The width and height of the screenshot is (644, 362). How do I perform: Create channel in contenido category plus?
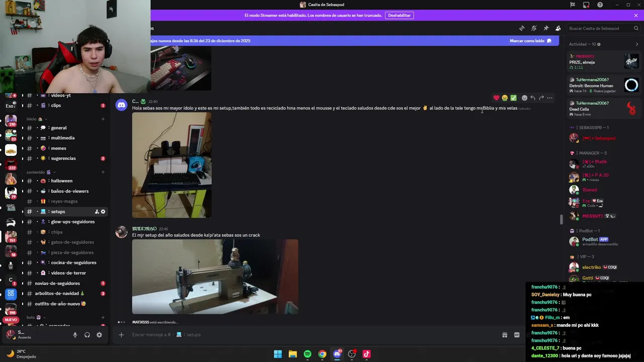tap(103, 172)
